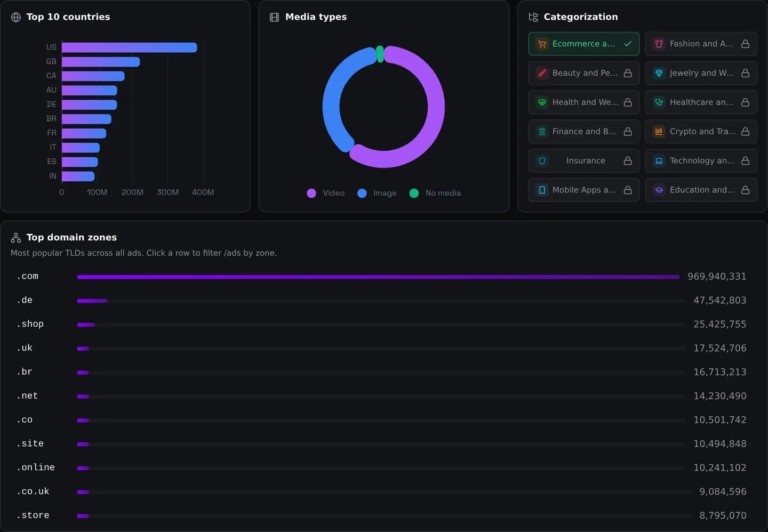Click the lock on Beauty and Personal category
Viewport: 768px width, 532px height.
point(628,73)
